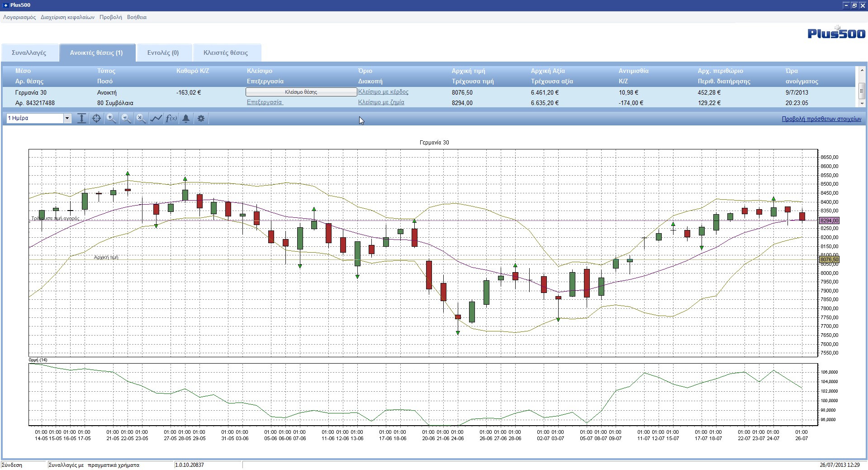This screenshot has height=470, width=868.
Task: Click the Κλείσιμο με κέρδος link
Action: 383,92
